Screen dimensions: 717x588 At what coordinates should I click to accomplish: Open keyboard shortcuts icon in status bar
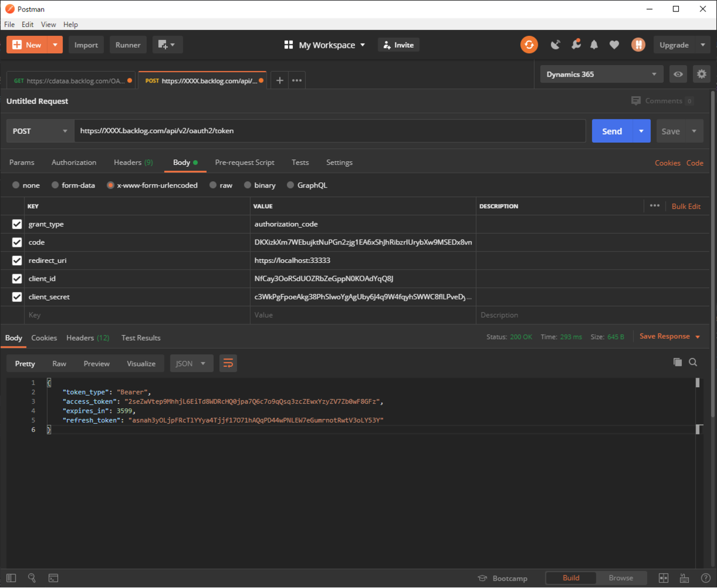684,578
